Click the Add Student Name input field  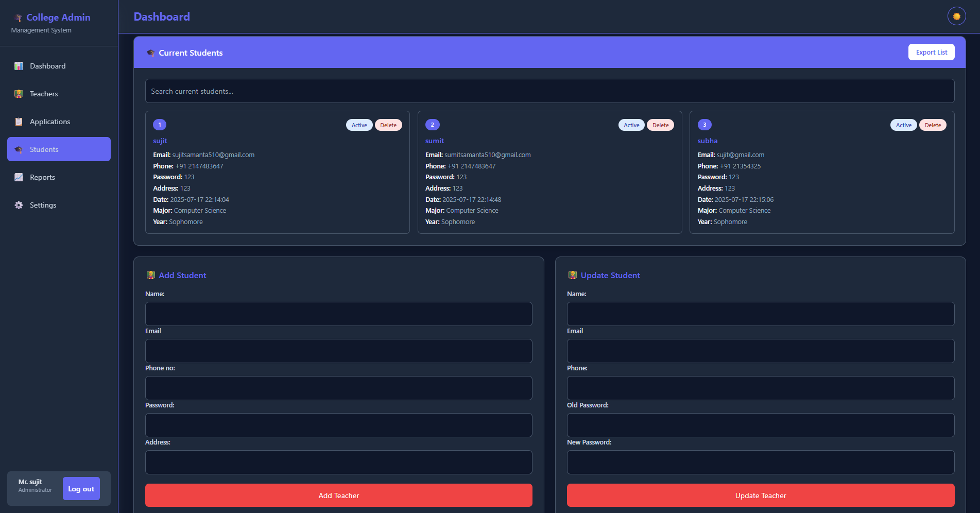pyautogui.click(x=338, y=314)
